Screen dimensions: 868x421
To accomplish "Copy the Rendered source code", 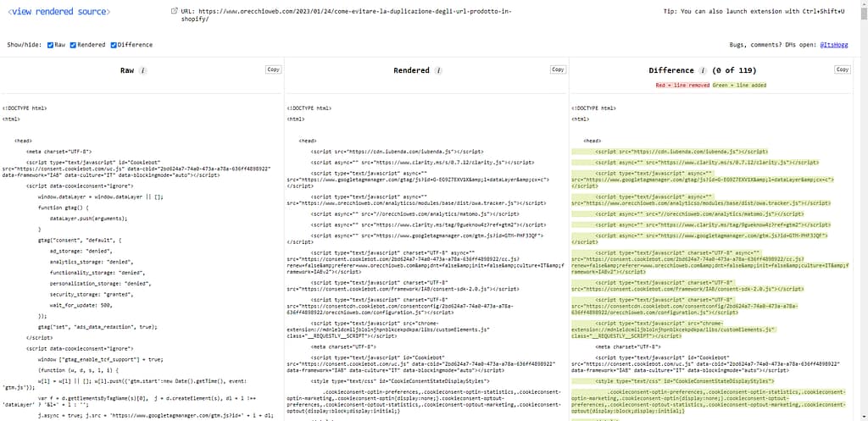I will 558,69.
